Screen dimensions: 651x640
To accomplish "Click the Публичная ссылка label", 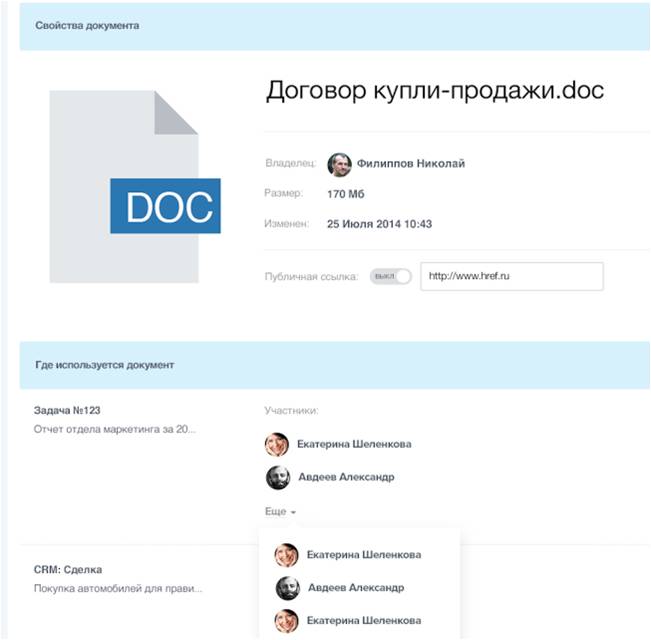I will pyautogui.click(x=311, y=276).
